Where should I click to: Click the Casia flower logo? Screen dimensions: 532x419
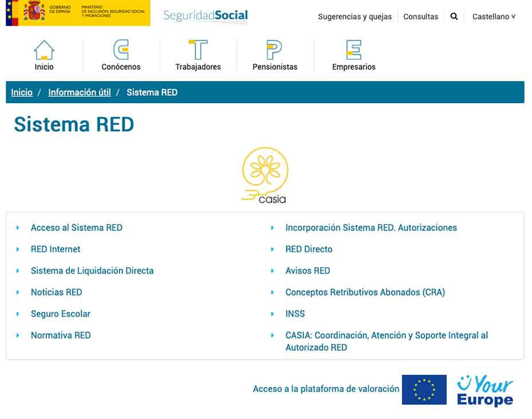(x=265, y=175)
